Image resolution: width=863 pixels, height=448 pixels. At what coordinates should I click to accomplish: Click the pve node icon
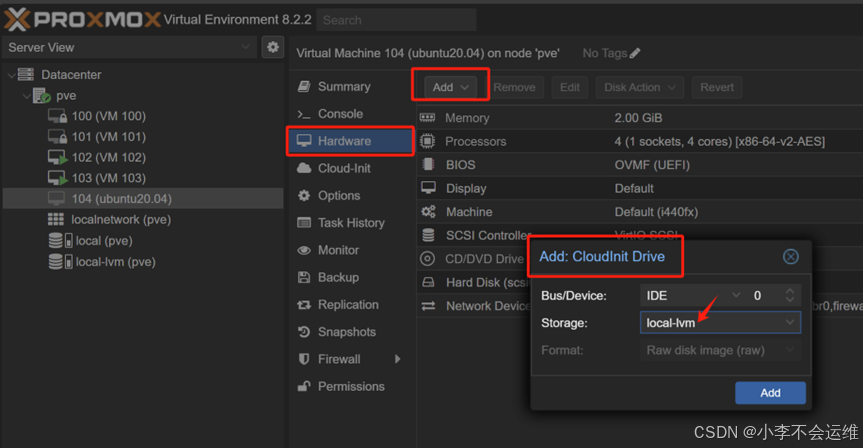point(42,96)
